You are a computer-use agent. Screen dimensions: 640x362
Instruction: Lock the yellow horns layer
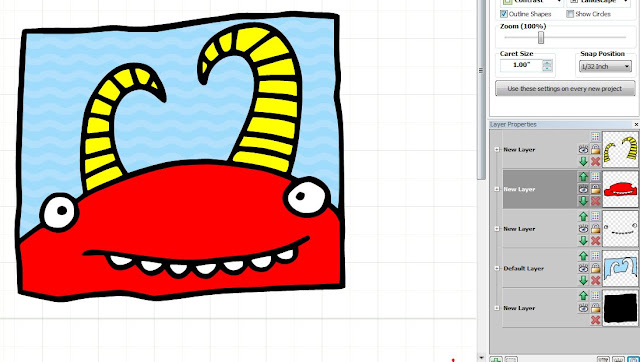click(x=595, y=149)
